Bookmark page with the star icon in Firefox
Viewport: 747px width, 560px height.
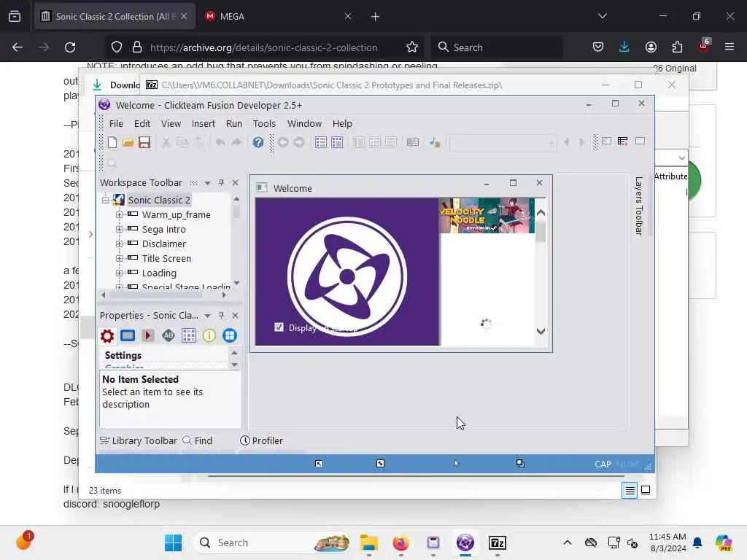click(x=412, y=47)
